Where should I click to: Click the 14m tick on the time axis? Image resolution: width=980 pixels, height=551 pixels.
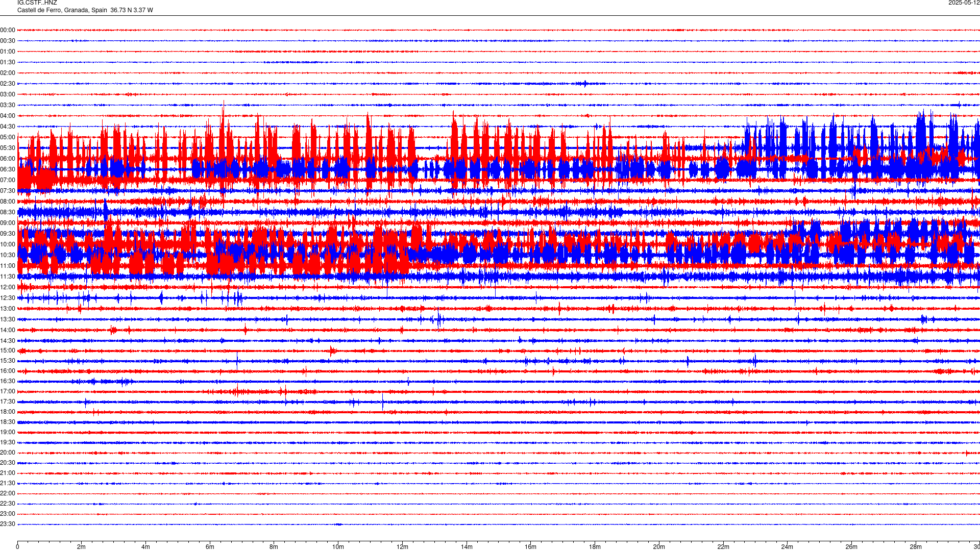pos(467,547)
